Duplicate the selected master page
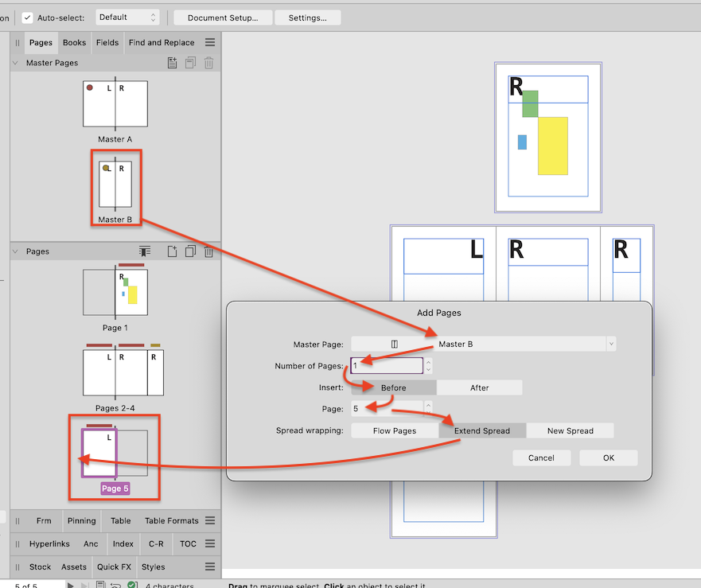This screenshot has width=701, height=588. click(190, 62)
